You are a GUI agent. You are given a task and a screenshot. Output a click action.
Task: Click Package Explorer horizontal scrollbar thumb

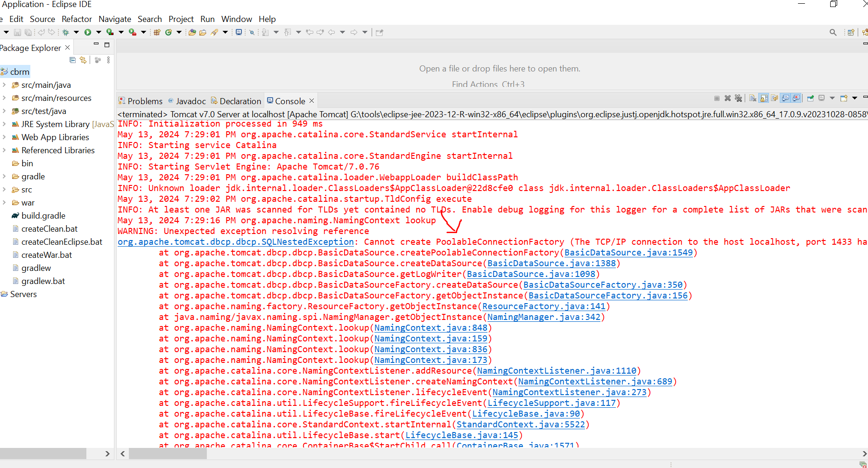[x=43, y=454]
